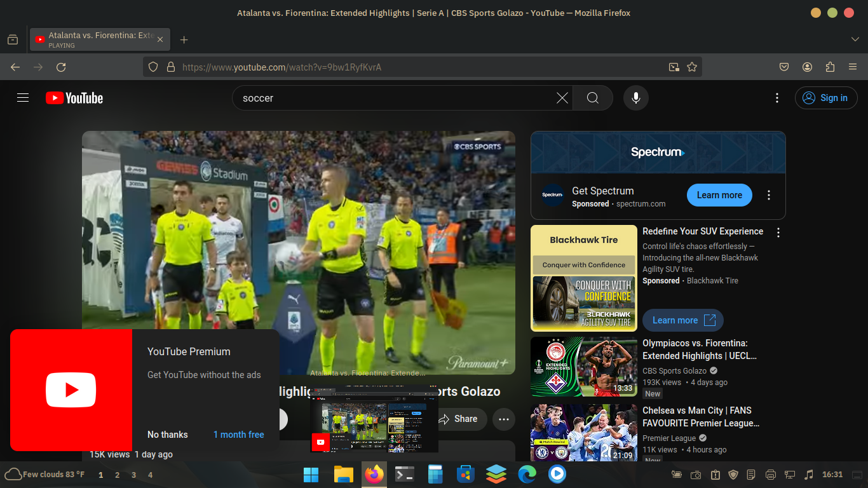Bookmark this page with star
This screenshot has width=868, height=488.
click(692, 67)
